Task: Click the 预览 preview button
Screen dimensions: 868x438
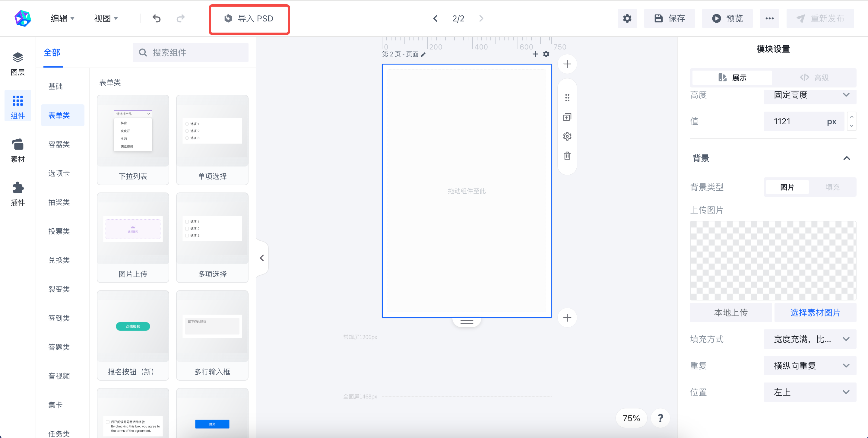Action: [x=727, y=18]
